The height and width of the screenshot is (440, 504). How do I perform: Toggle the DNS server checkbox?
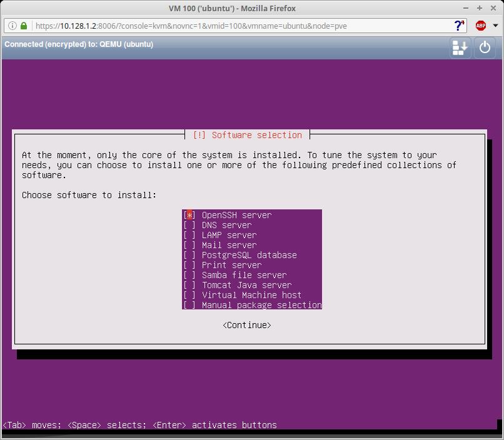[x=189, y=225]
